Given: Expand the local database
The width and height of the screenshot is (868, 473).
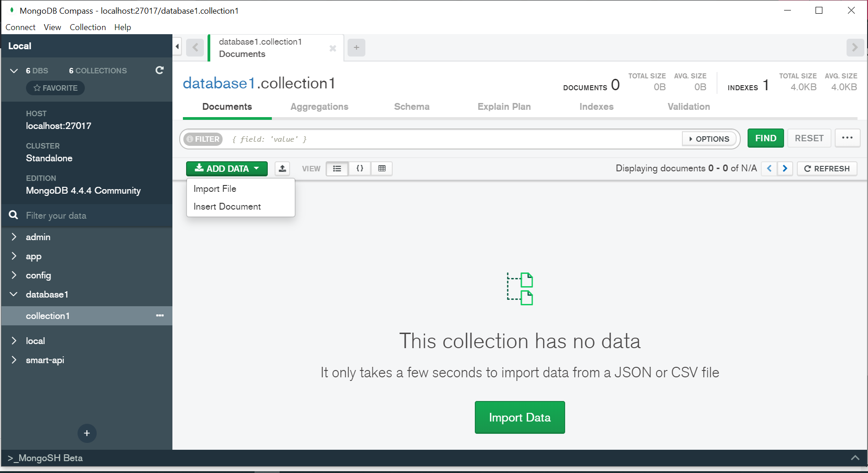Looking at the screenshot, I should (x=14, y=341).
